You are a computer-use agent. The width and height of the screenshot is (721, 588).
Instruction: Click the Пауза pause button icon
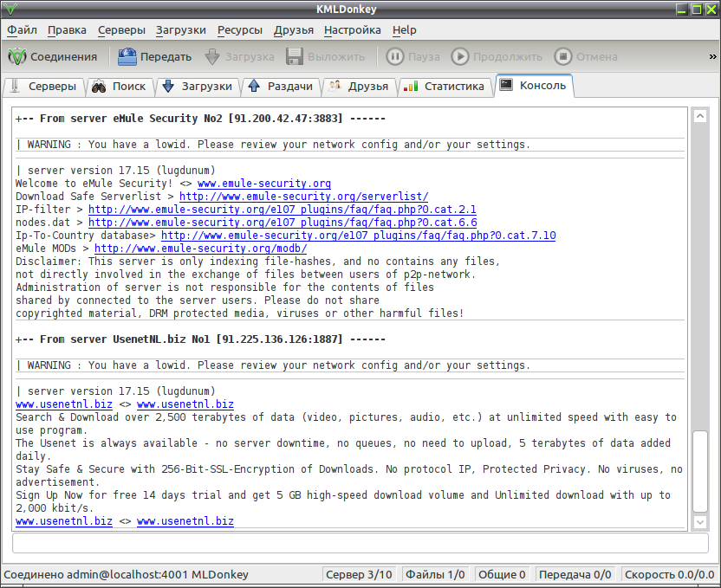click(394, 56)
